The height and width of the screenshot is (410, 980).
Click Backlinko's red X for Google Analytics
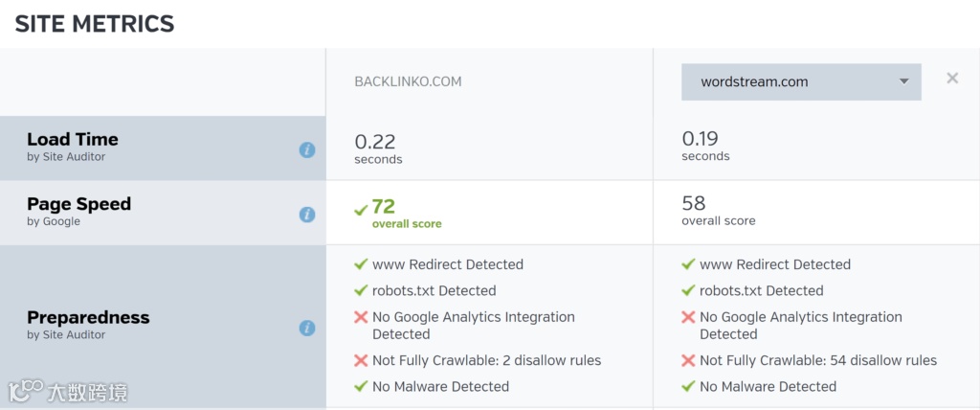(361, 317)
